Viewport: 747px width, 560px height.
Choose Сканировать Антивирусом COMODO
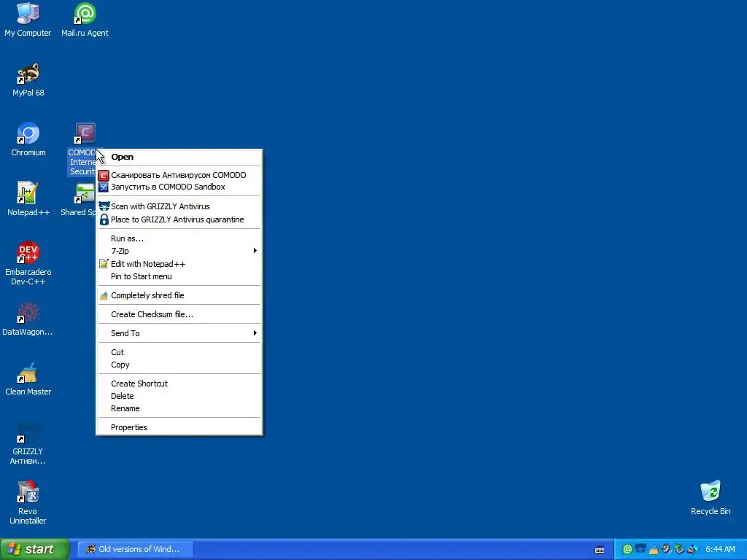coord(179,175)
